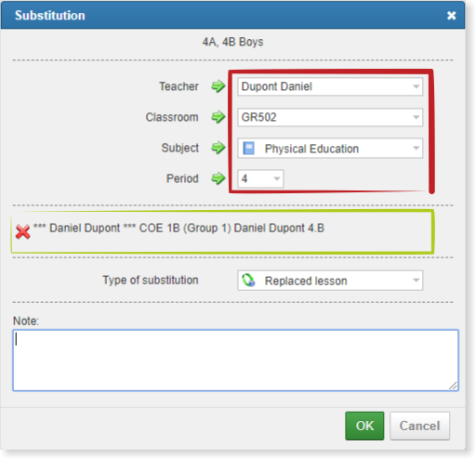Click the blue book icon in Subject field

coord(248,149)
